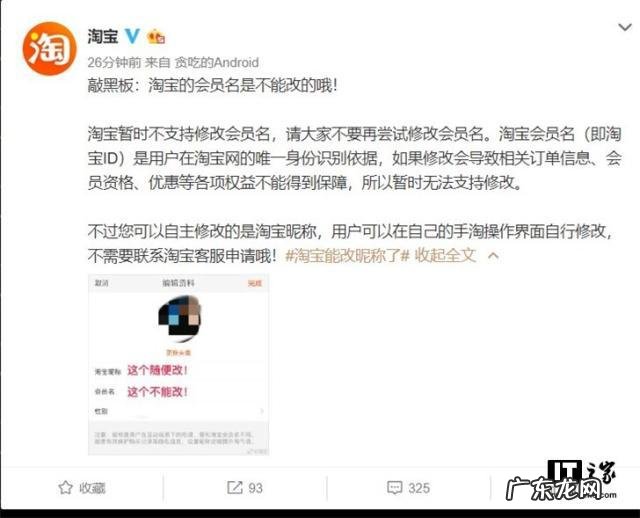This screenshot has height=518, width=640.
Task: Toggle 收藏 to favorite this post
Action: [x=92, y=488]
